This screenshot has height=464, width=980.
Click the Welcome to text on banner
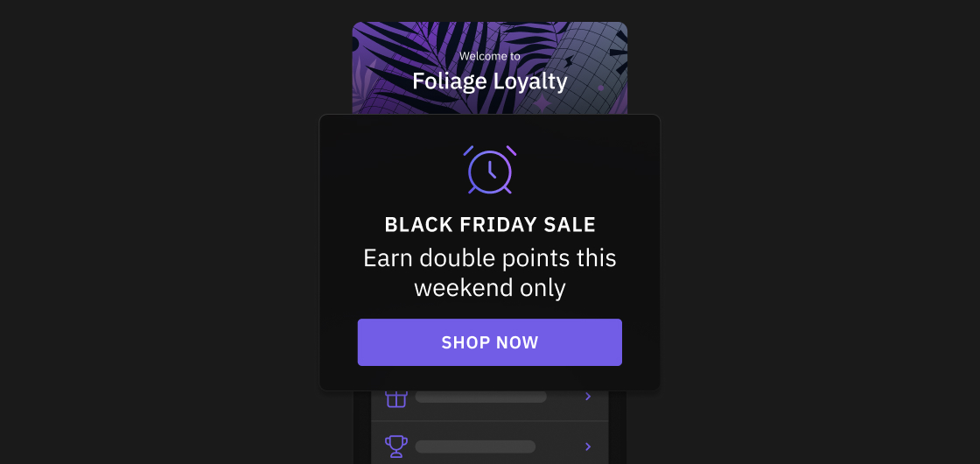coord(489,56)
